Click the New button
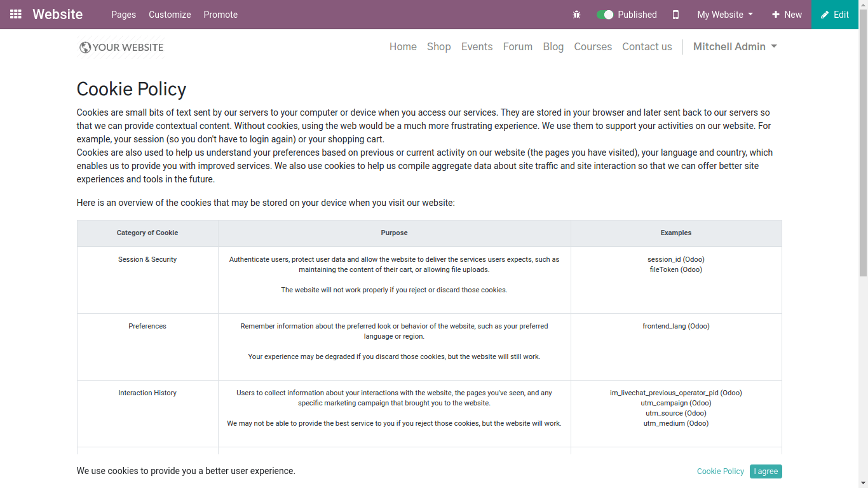This screenshot has width=868, height=488. coord(787,15)
